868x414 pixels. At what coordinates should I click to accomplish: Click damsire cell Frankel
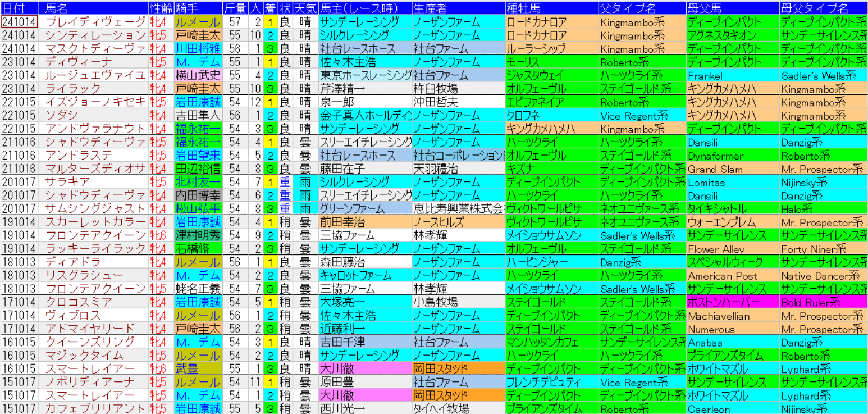pyautogui.click(x=732, y=75)
